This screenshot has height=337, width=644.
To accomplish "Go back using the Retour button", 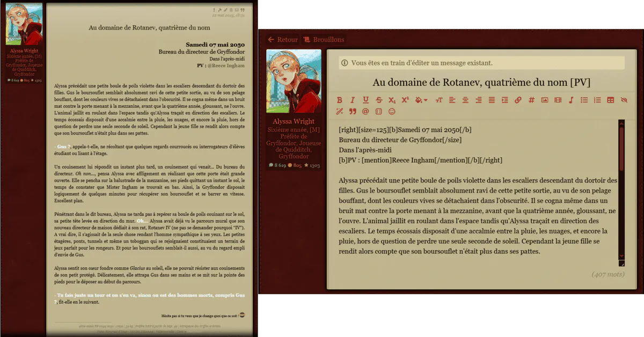I will (x=283, y=40).
